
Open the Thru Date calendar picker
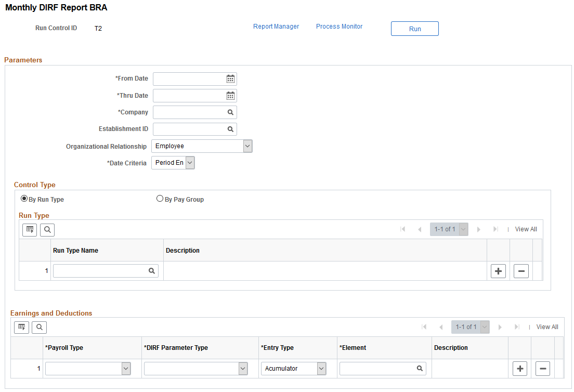(x=230, y=96)
